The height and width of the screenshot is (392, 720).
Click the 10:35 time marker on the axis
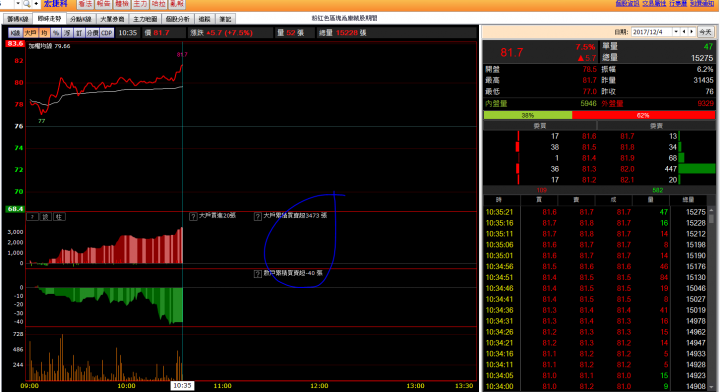tap(182, 386)
